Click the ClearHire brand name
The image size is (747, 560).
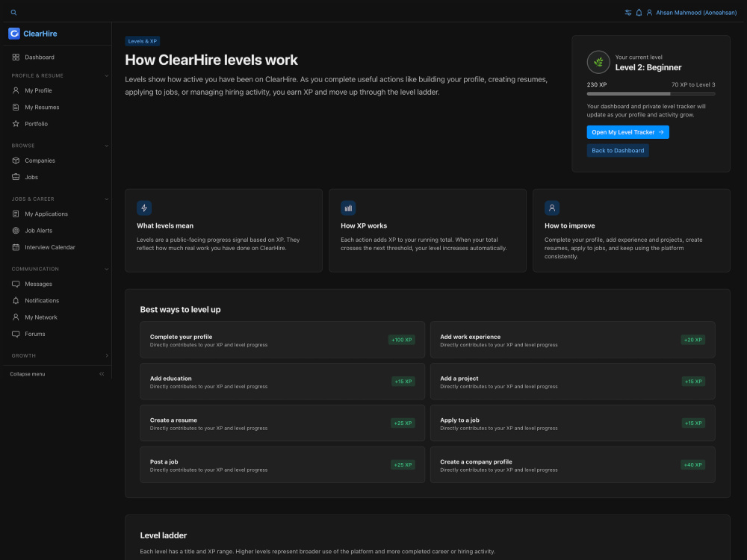pos(40,34)
